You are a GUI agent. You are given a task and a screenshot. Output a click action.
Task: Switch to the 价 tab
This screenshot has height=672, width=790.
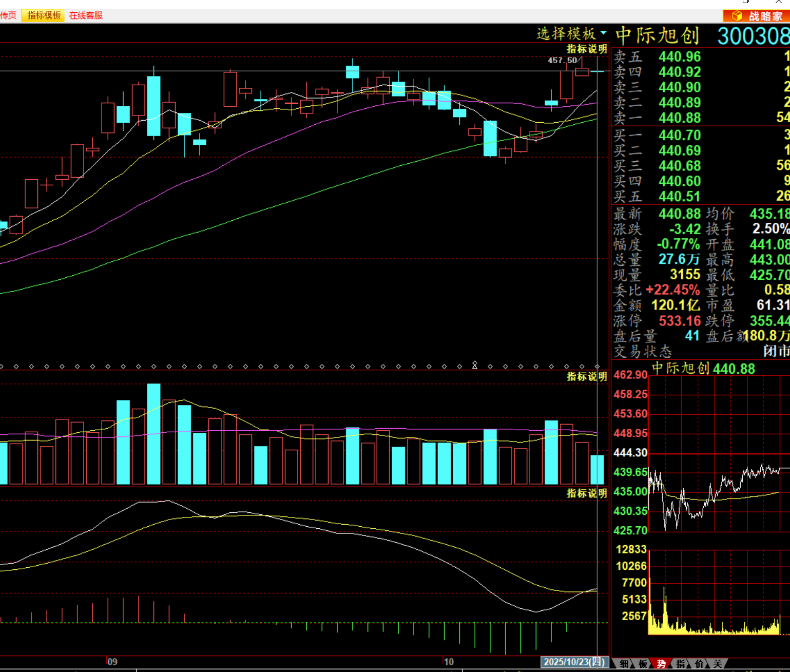click(699, 664)
